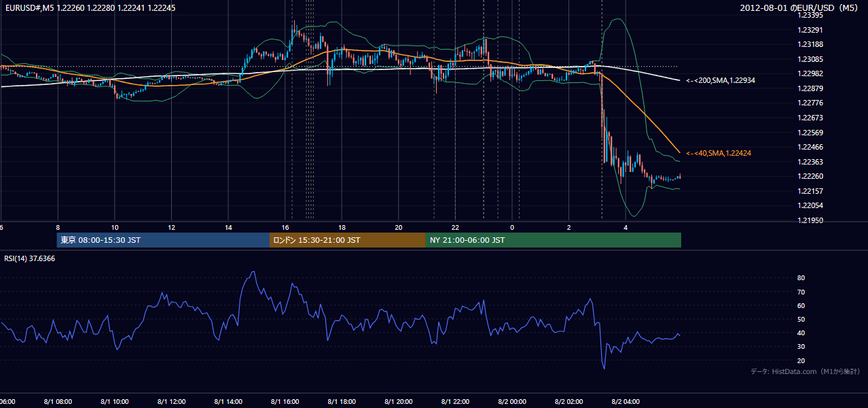Click price axis value 1.23188
868x408 pixels.
(x=810, y=44)
